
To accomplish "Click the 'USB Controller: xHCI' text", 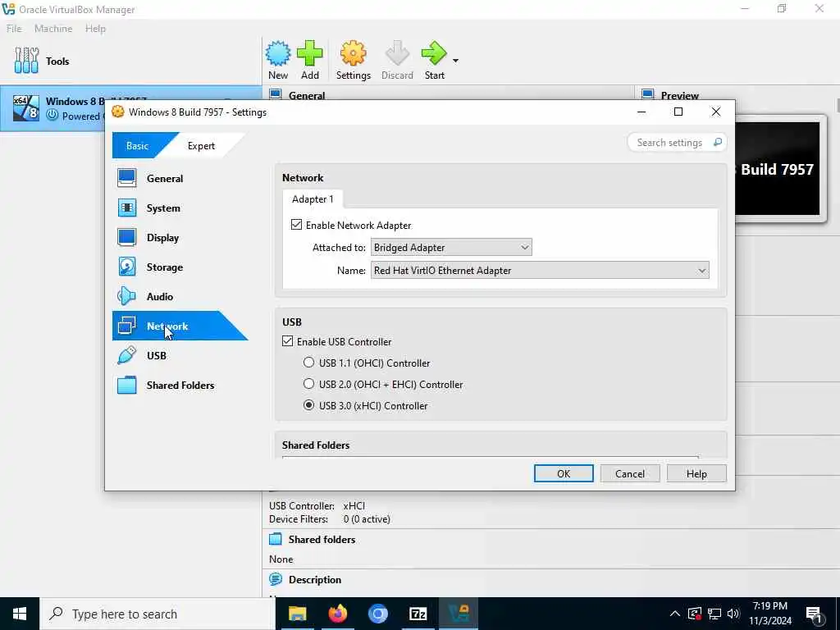I will tap(317, 505).
